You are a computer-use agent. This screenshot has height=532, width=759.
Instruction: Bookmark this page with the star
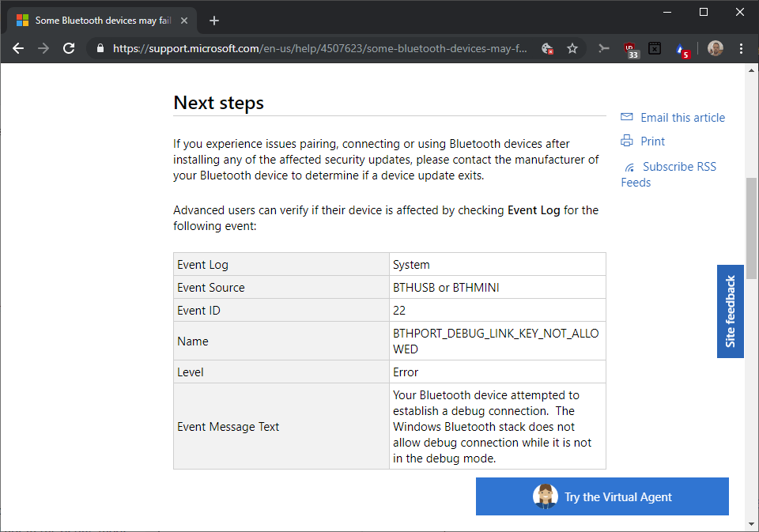click(x=572, y=48)
